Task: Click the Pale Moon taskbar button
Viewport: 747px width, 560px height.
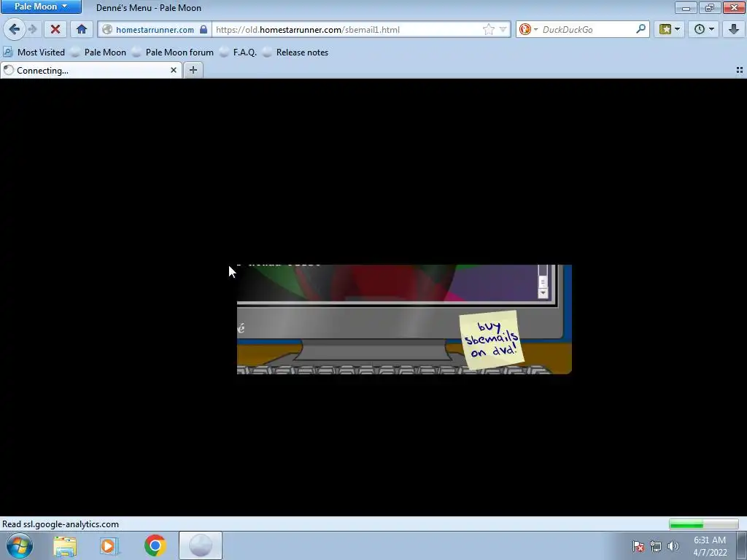Action: (x=201, y=545)
